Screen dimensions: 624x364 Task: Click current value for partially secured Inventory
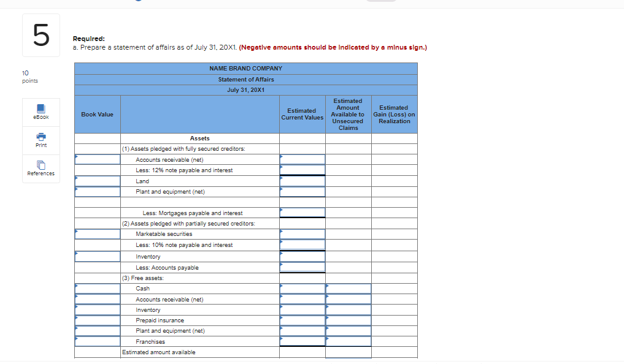[302, 256]
